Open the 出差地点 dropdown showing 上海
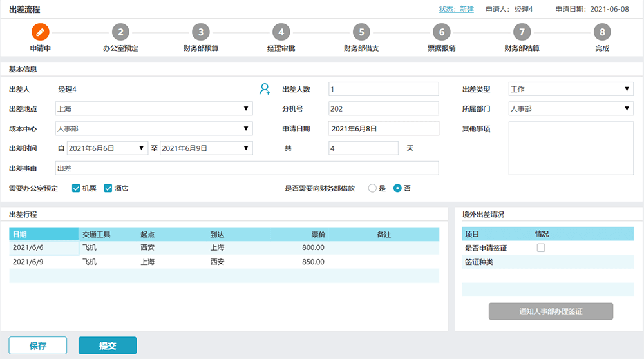Screen dimensions: 644x359 154,108
